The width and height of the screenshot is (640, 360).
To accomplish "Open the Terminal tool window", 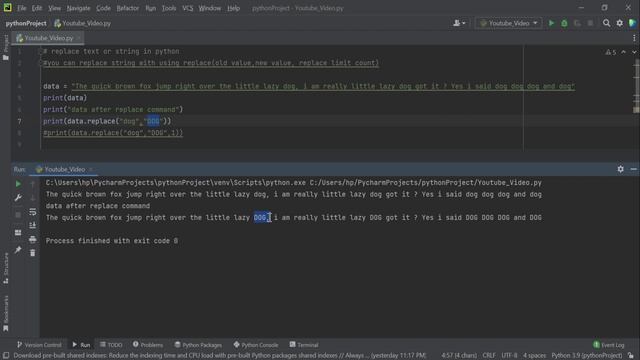I will [x=304, y=345].
